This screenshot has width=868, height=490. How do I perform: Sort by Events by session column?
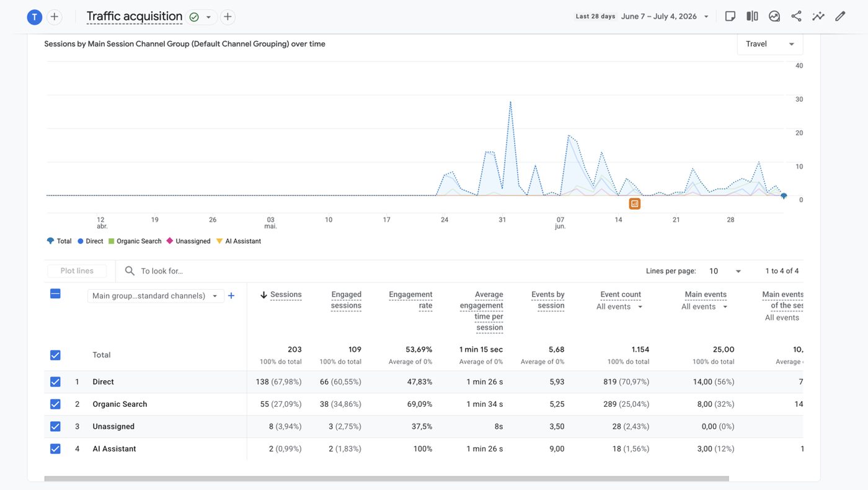[x=548, y=300]
